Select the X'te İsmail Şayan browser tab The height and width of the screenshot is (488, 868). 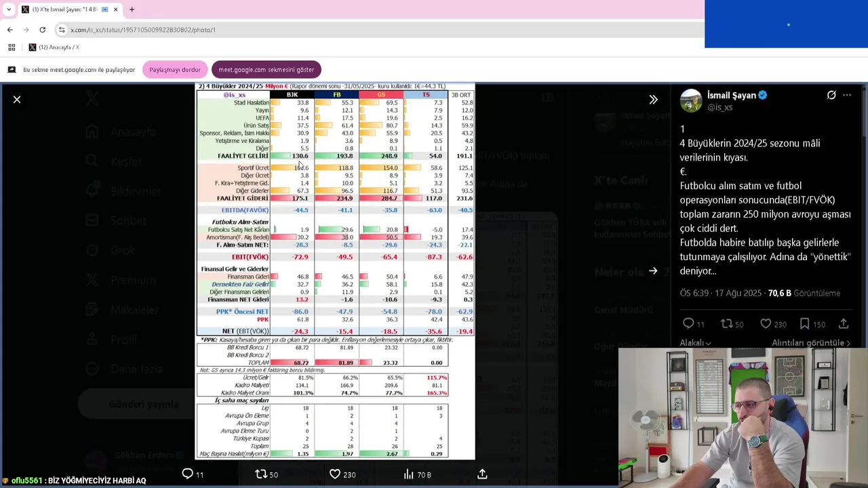click(70, 9)
